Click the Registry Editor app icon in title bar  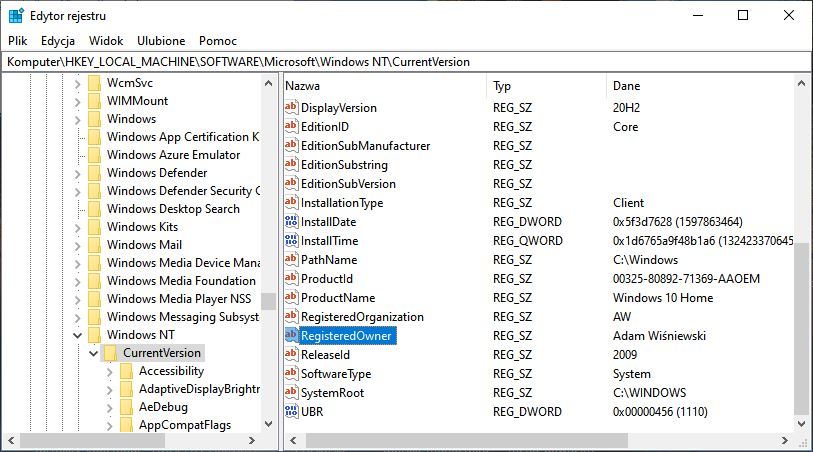tap(16, 16)
